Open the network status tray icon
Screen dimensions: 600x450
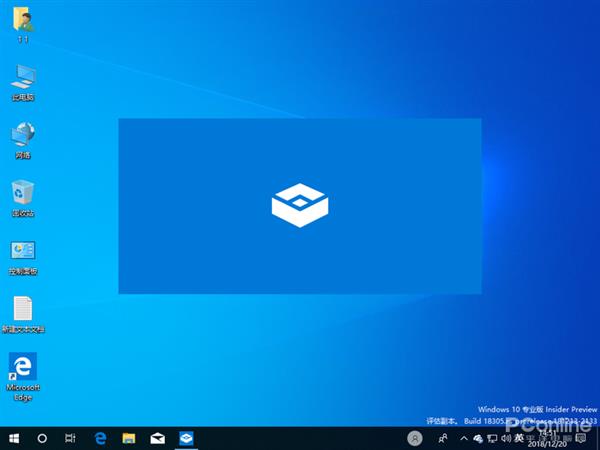point(492,439)
